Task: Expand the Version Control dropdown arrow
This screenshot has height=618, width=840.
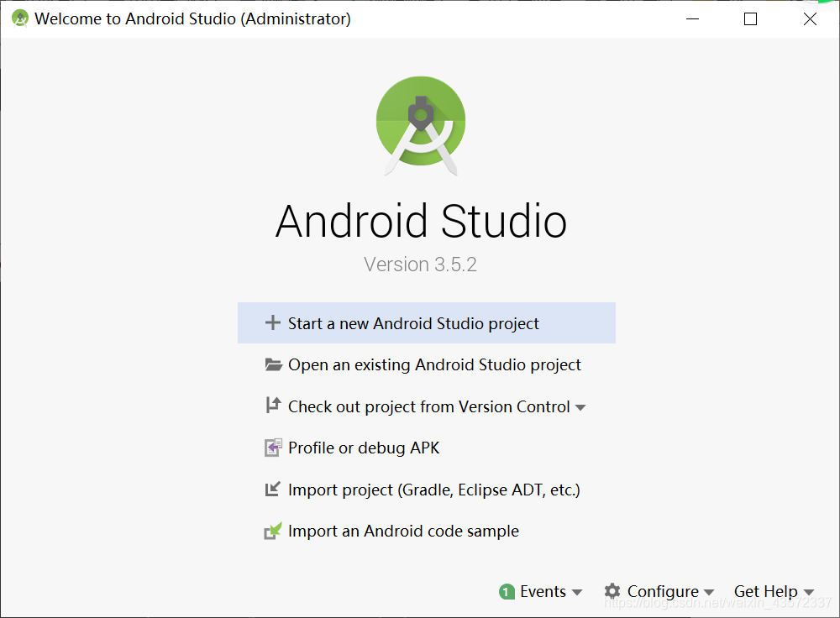Action: pyautogui.click(x=580, y=407)
